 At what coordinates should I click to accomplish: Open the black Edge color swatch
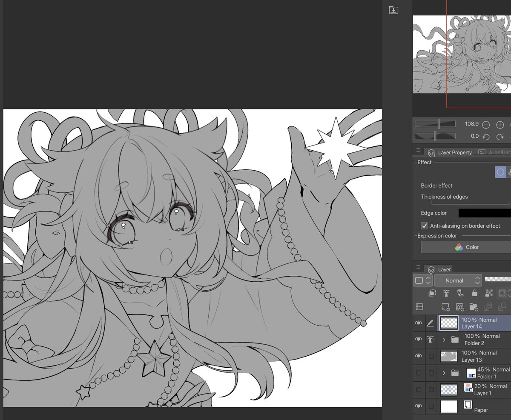tap(484, 213)
